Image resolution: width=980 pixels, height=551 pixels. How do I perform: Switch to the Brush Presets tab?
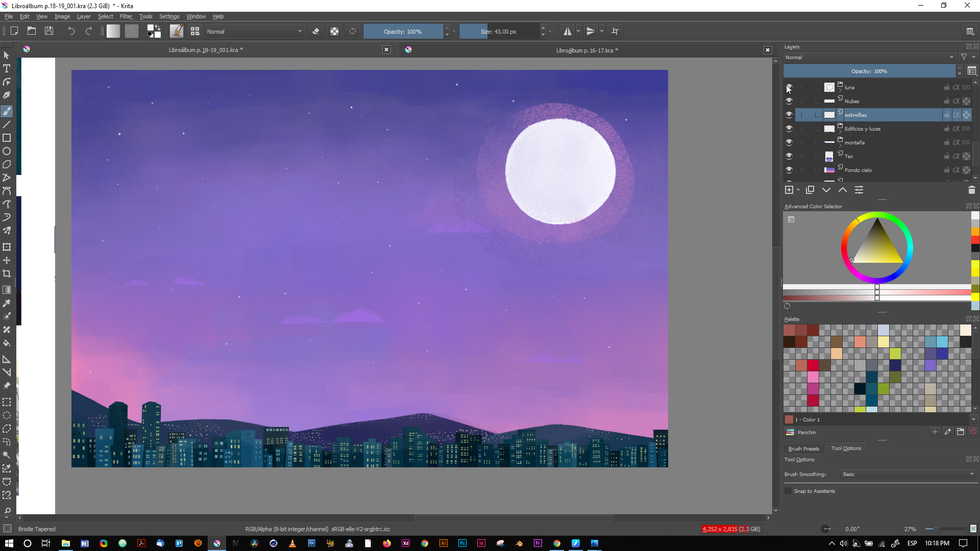803,448
